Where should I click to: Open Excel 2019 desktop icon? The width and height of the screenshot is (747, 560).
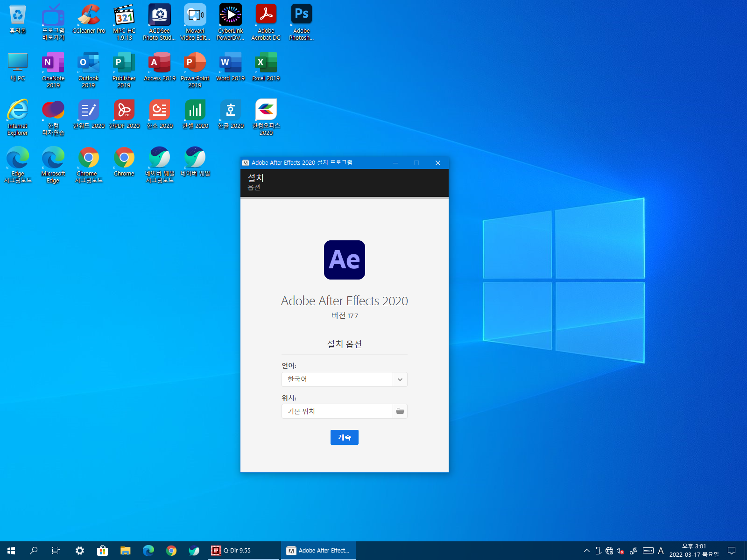point(266,67)
